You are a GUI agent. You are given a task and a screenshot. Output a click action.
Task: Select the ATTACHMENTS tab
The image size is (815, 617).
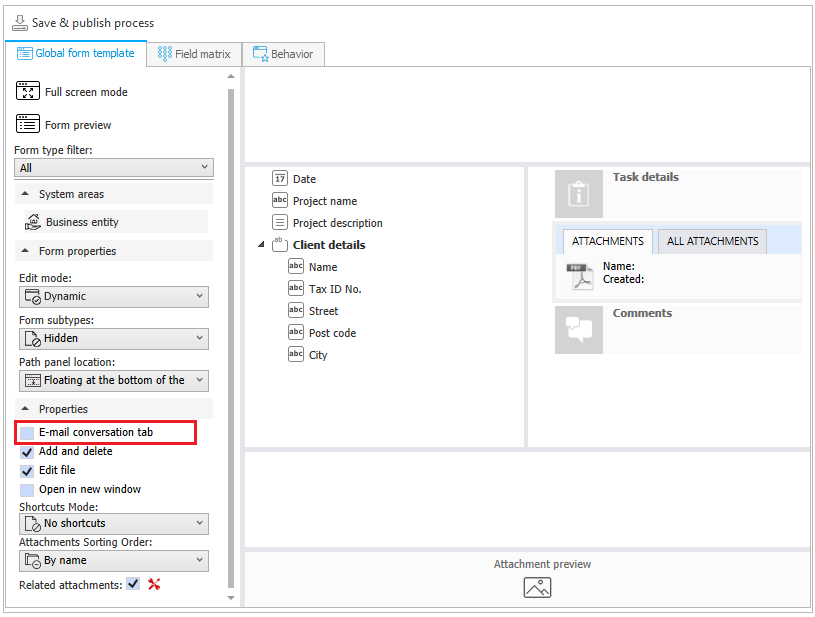(608, 241)
